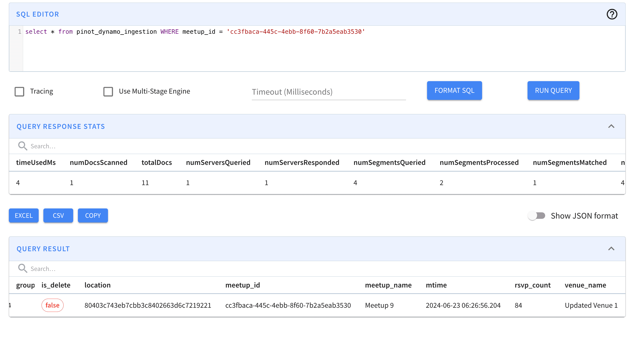Enable the Tracing checkbox
This screenshot has height=364, width=635.
(x=20, y=92)
